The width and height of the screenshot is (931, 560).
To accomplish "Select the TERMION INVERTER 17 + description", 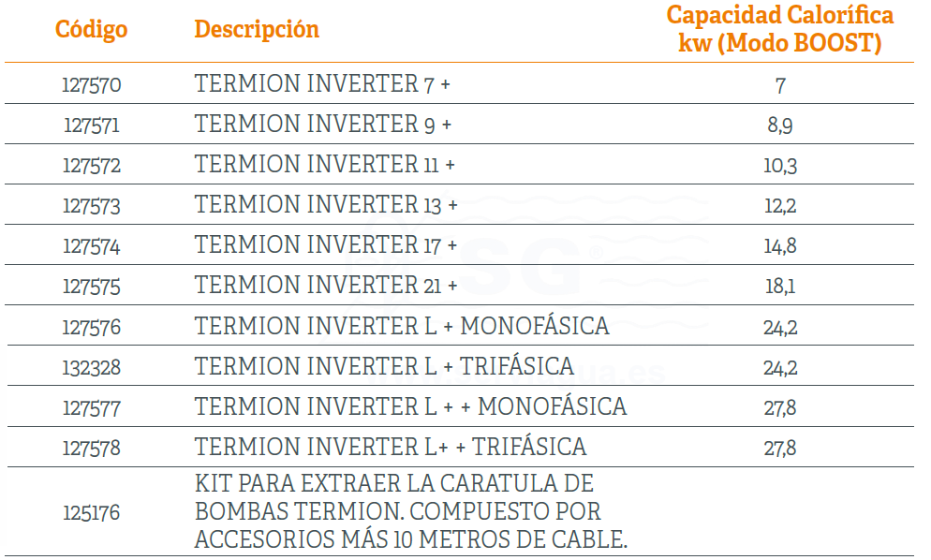I will tap(326, 245).
